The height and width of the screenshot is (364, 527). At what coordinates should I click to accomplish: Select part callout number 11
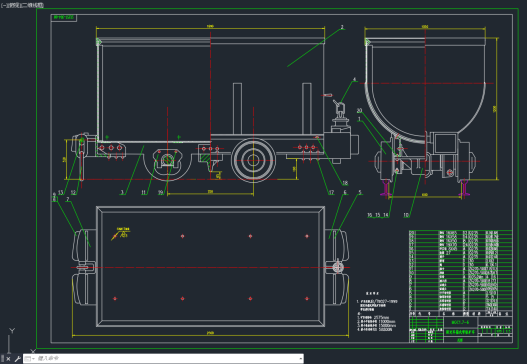click(x=144, y=193)
